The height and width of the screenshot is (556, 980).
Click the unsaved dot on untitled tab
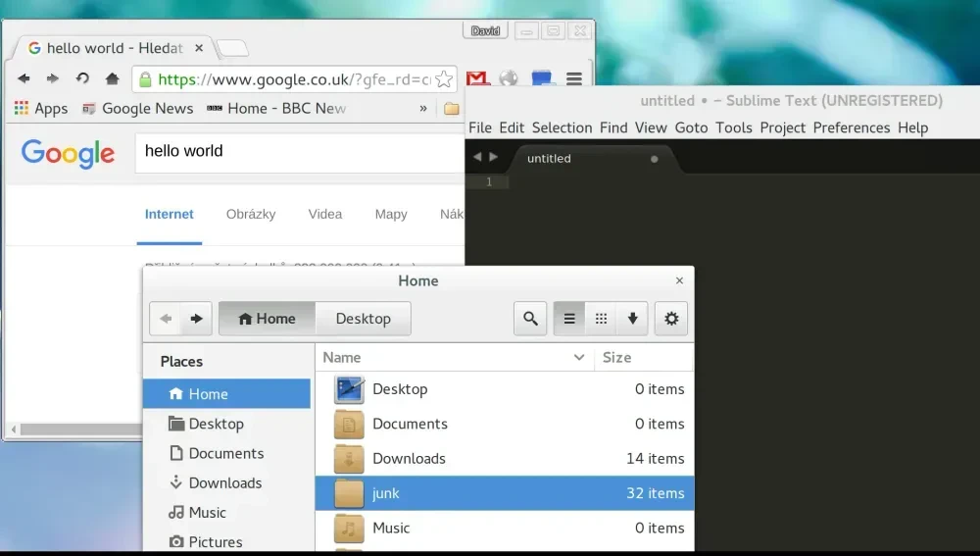(x=655, y=159)
